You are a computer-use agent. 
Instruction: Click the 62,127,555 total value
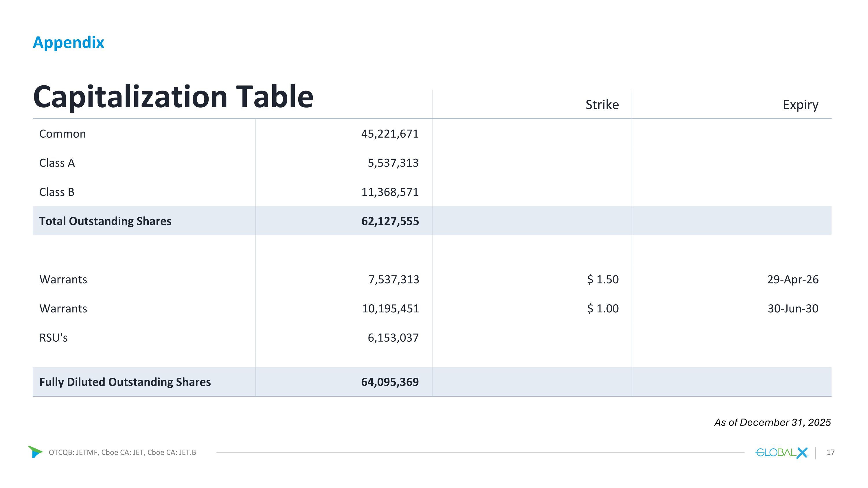(390, 221)
